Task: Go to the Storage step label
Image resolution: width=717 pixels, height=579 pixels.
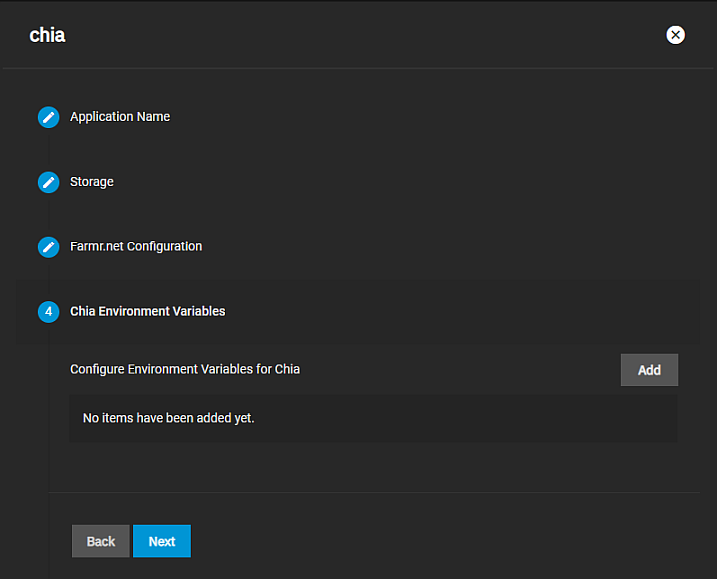Action: [x=92, y=182]
